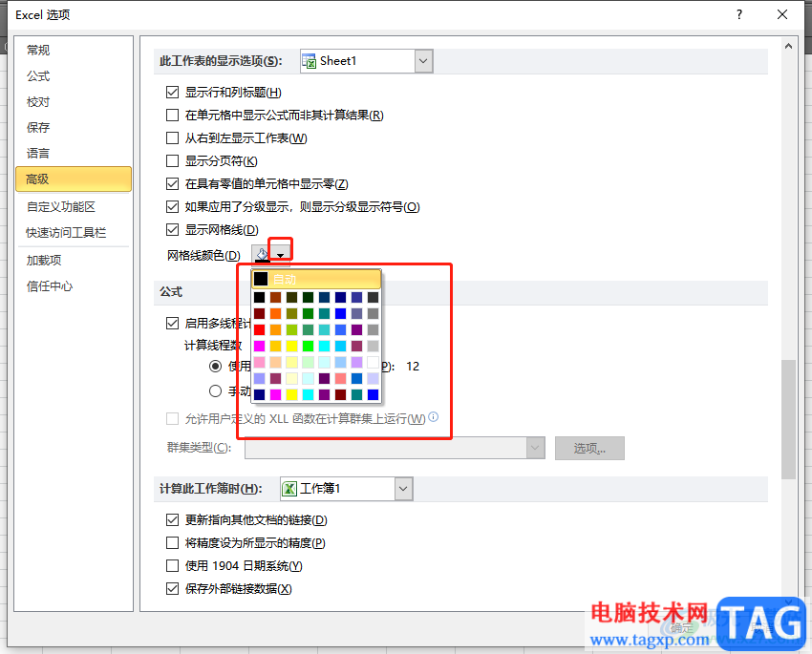
Task: Choose the 自动 automatic color option
Action: 316,280
